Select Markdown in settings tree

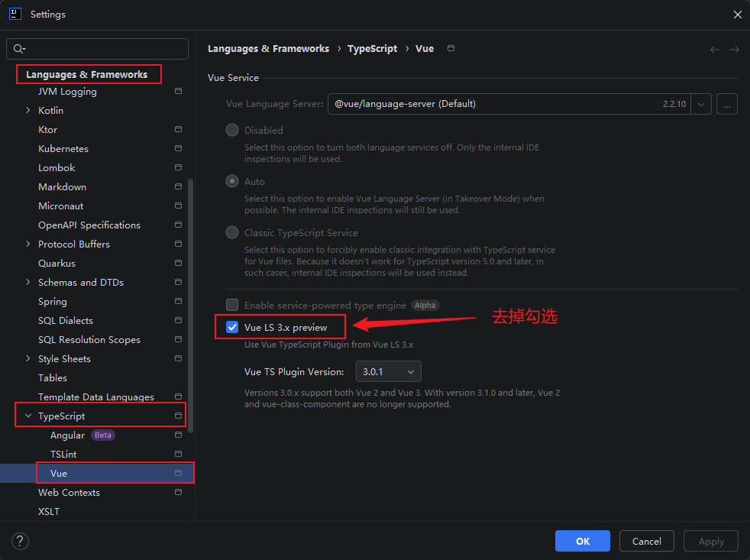pyautogui.click(x=62, y=186)
